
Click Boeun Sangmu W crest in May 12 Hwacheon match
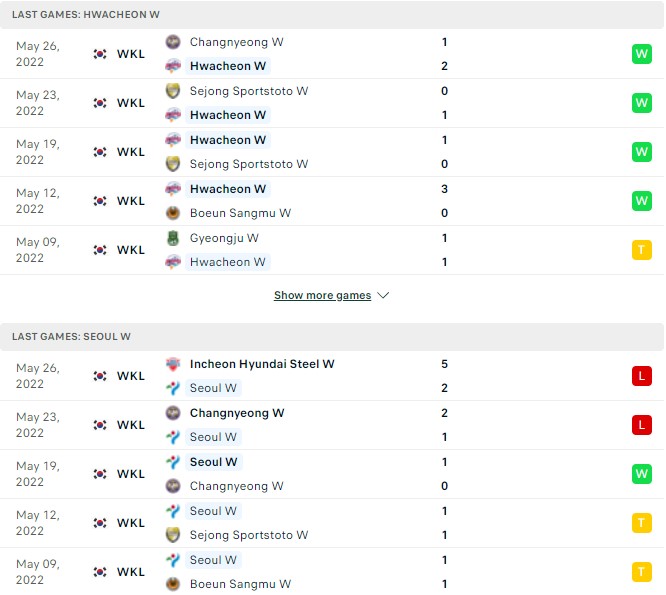click(x=173, y=213)
